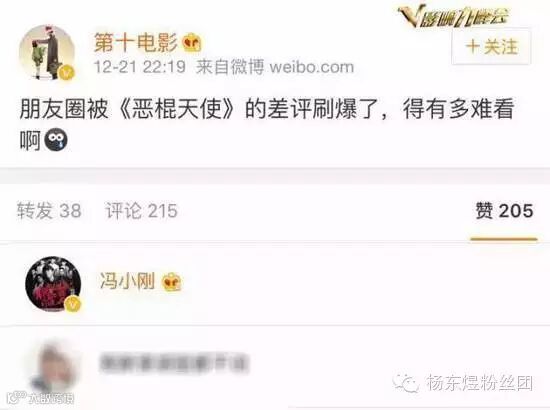Click the 影响力峰会 gold banner logo
Image resolution: width=550 pixels, height=410 pixels.
coord(454,16)
